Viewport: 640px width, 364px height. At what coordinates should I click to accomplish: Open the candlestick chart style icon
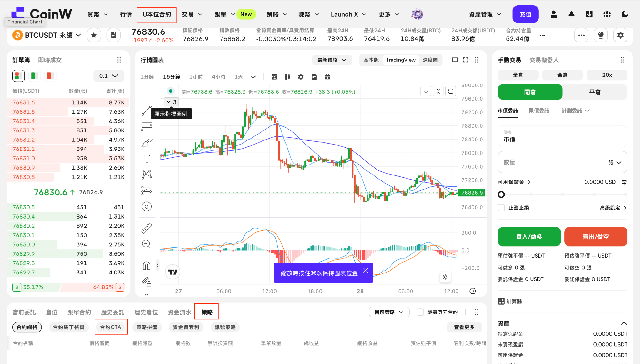coord(287,77)
